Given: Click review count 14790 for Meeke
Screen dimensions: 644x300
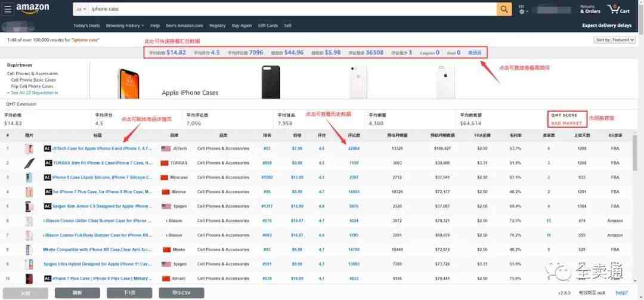Looking at the screenshot, I should tap(353, 249).
